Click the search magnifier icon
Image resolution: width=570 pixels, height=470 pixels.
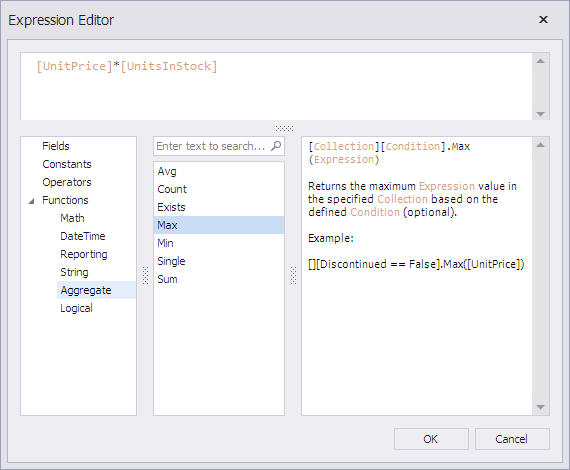276,146
